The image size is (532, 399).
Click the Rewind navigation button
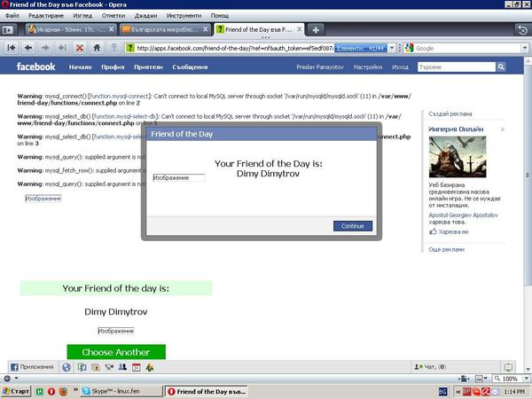point(12,48)
